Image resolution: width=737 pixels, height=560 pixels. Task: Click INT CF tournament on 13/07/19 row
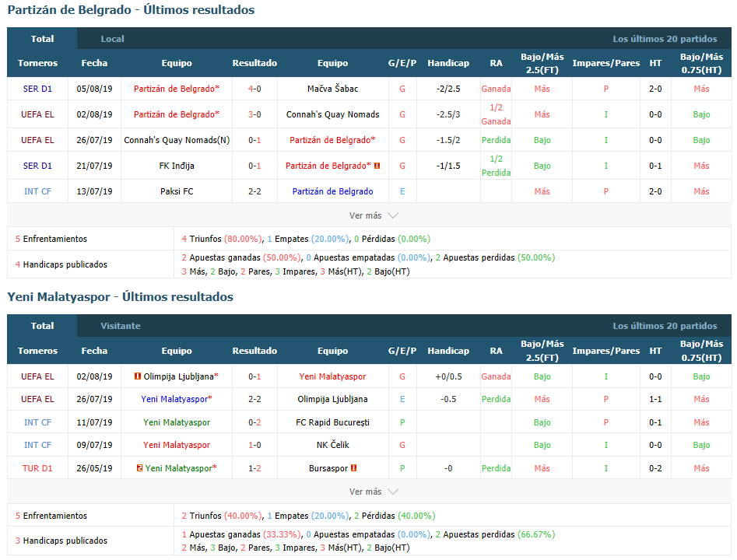click(37, 191)
